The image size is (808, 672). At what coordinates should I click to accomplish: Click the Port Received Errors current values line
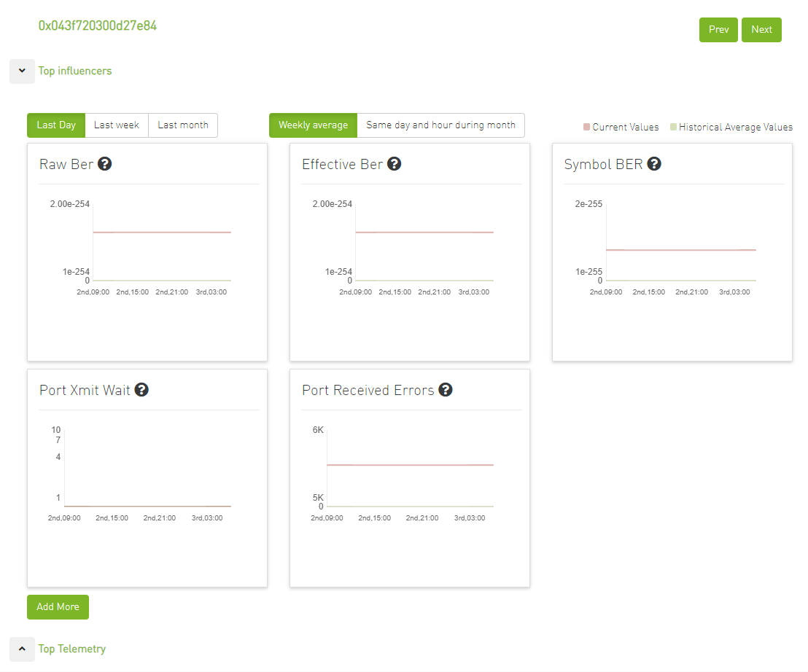[x=410, y=465]
